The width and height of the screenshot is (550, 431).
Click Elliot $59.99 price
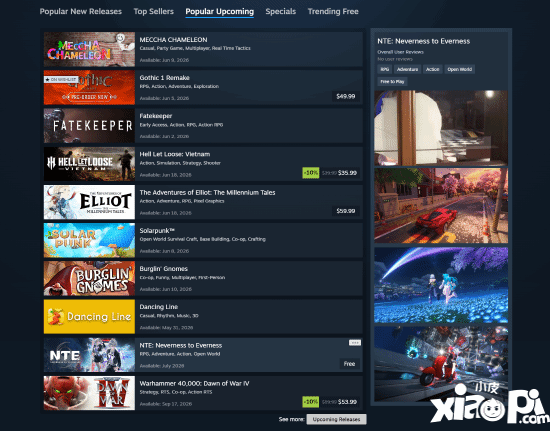coord(346,211)
